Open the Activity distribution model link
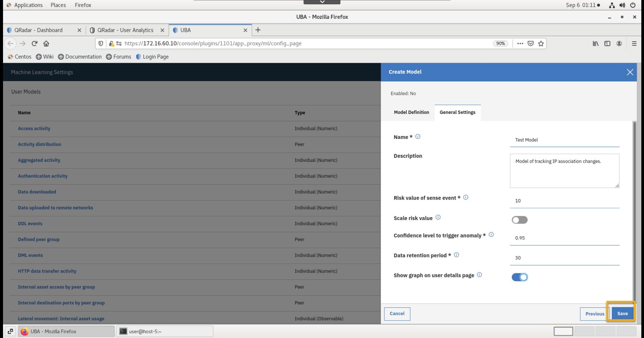 point(40,144)
